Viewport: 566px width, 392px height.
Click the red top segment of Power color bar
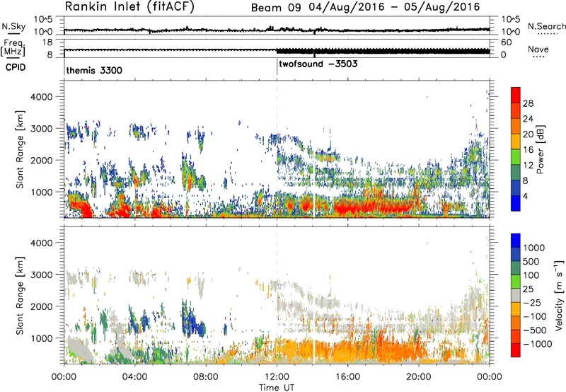pos(516,95)
